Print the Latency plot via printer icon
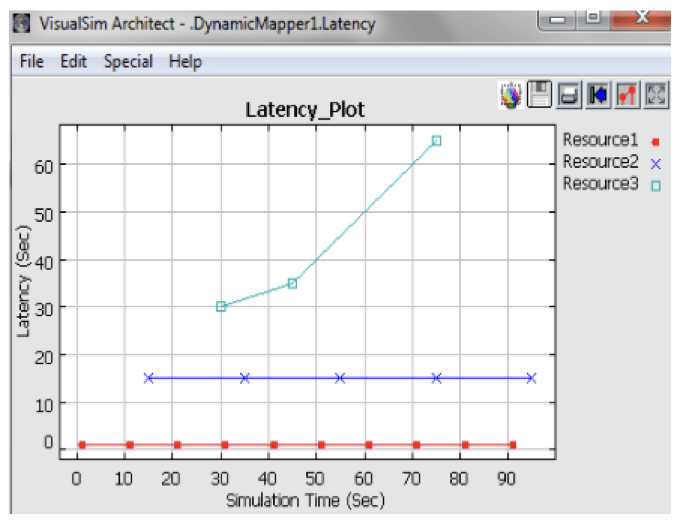692x526 pixels. 569,95
